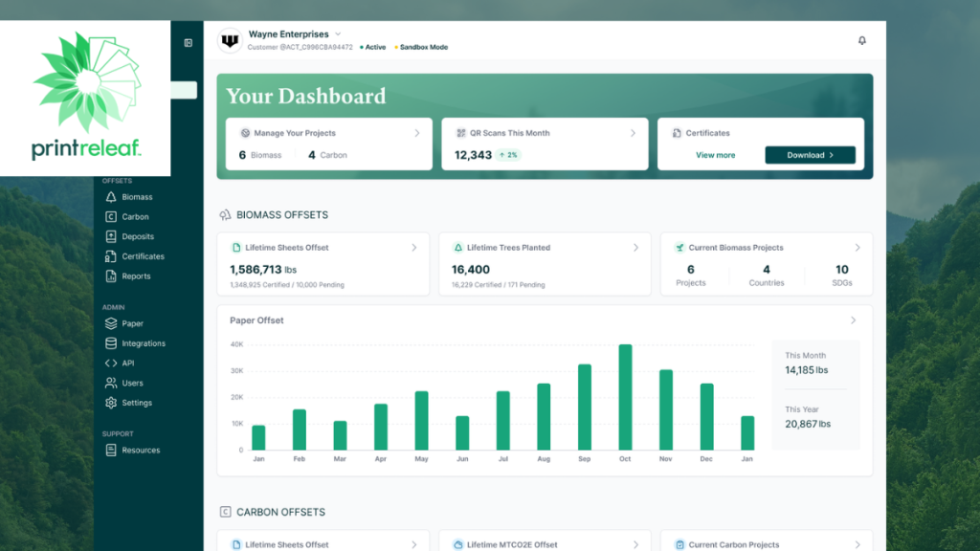Click the Current Carbon Projects icon
The width and height of the screenshot is (980, 551).
679,544
